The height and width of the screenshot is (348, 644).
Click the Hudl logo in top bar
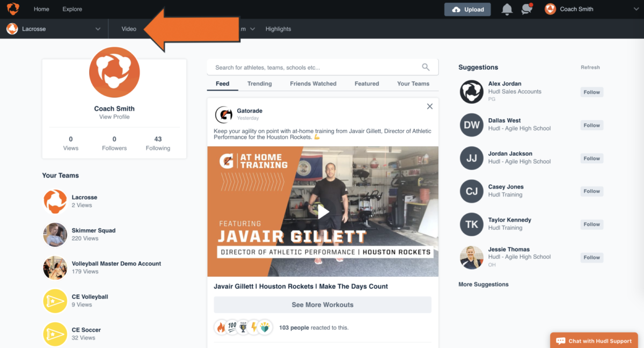click(x=13, y=9)
